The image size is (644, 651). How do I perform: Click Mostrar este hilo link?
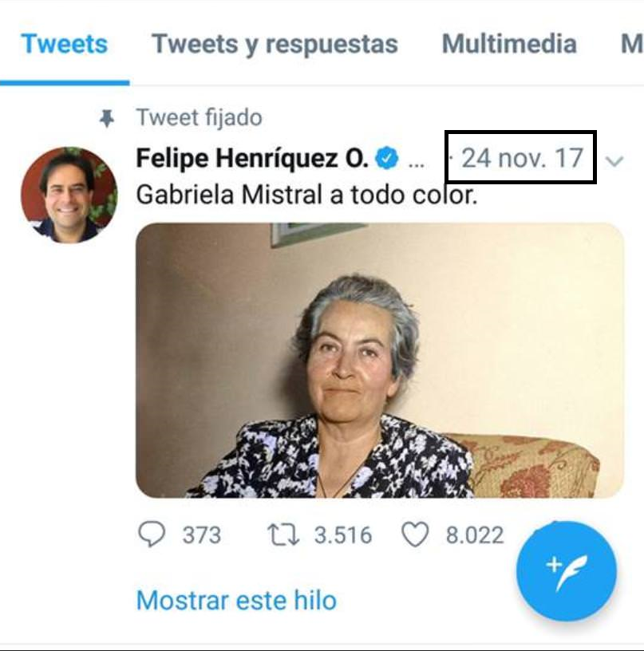coord(236,601)
